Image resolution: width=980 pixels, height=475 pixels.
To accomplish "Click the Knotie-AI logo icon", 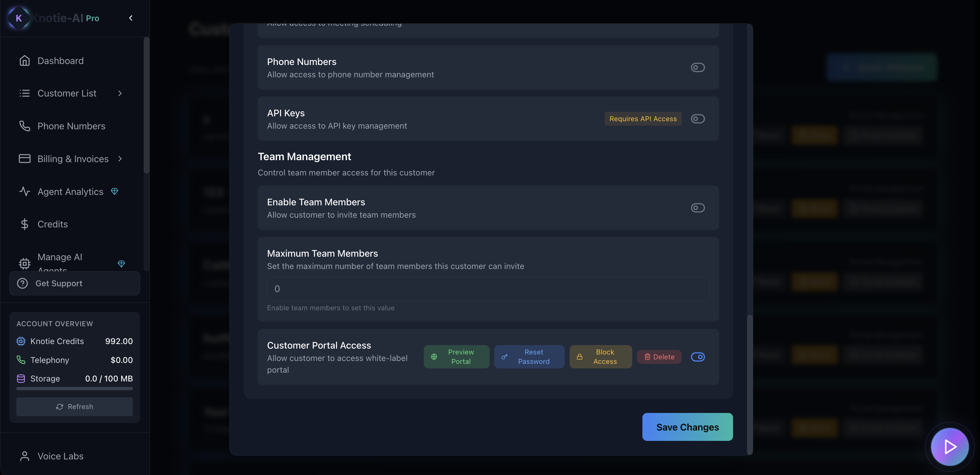I will coord(18,18).
